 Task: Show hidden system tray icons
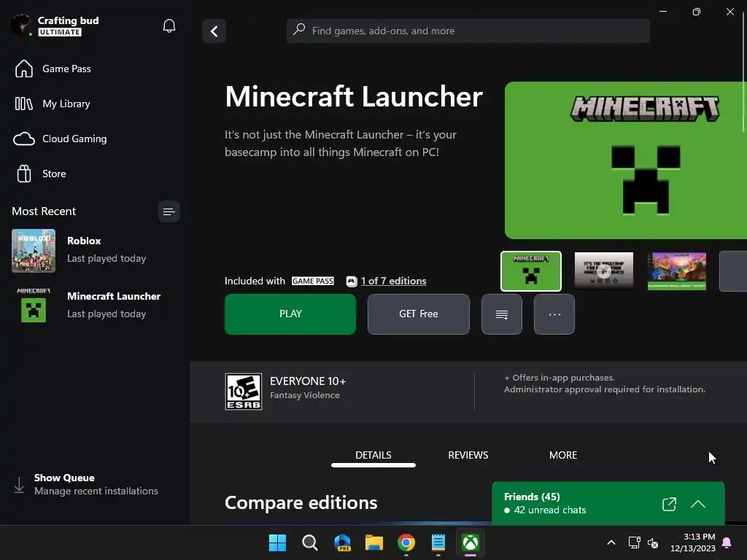[x=611, y=542]
